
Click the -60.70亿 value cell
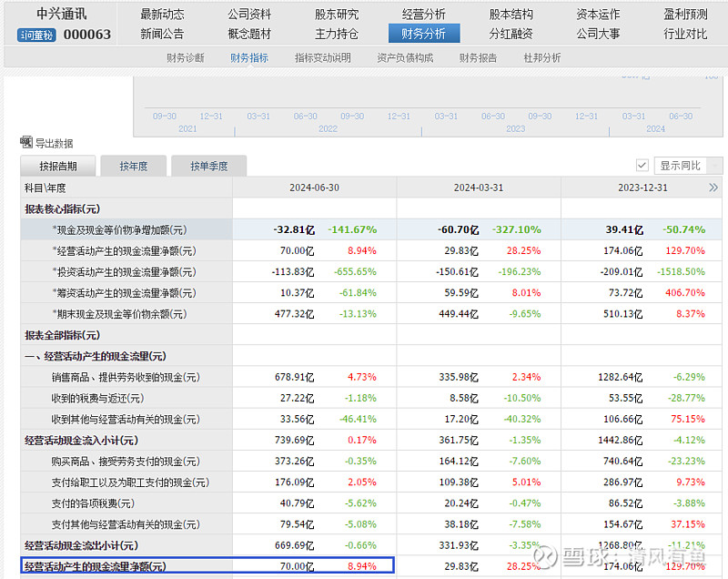coord(459,229)
